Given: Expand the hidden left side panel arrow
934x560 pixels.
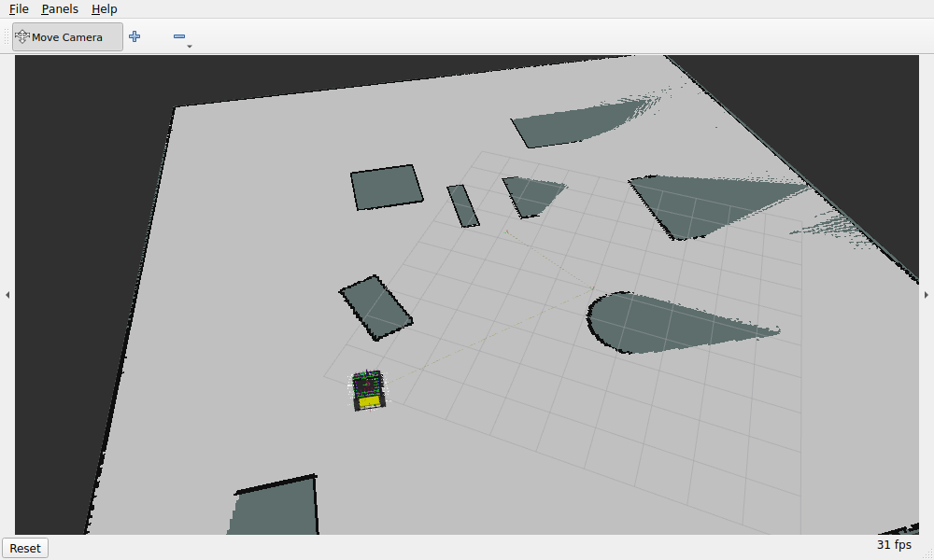Looking at the screenshot, I should 7,295.
